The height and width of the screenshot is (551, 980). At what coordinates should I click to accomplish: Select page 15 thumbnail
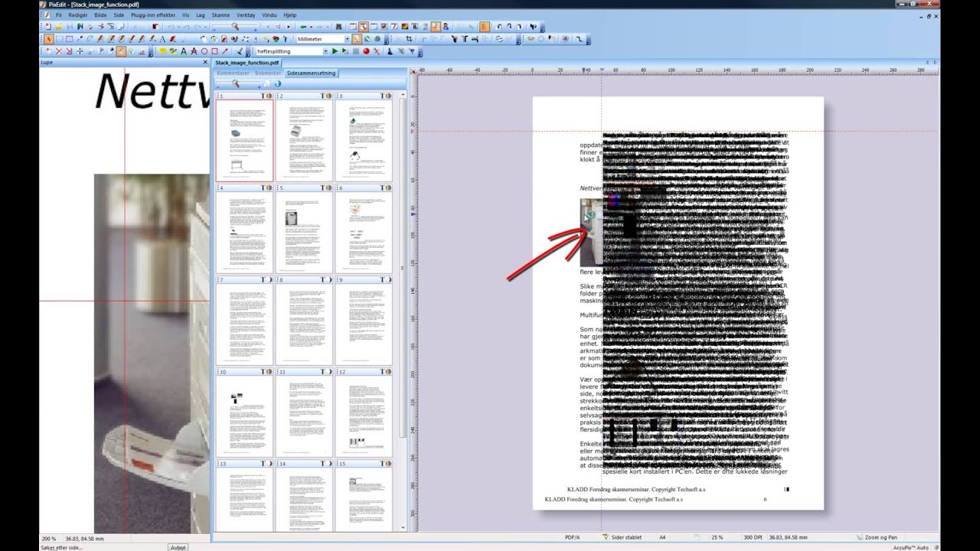pyautogui.click(x=364, y=499)
